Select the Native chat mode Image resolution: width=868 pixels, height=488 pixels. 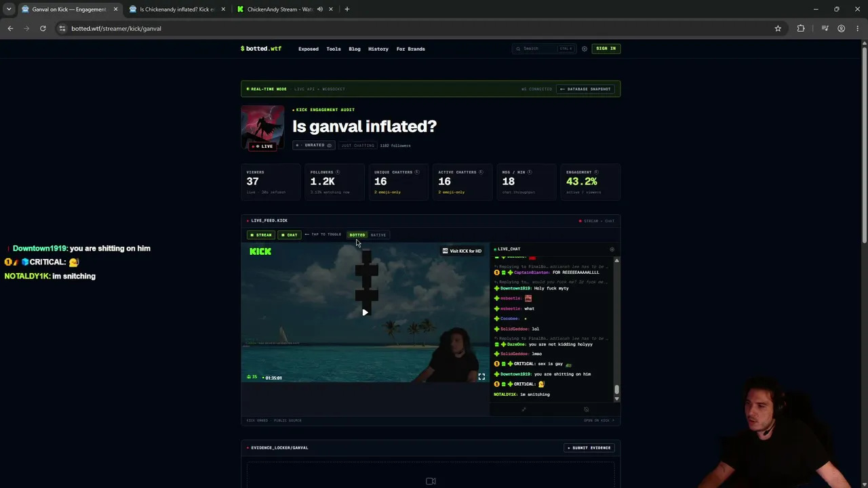coord(378,235)
